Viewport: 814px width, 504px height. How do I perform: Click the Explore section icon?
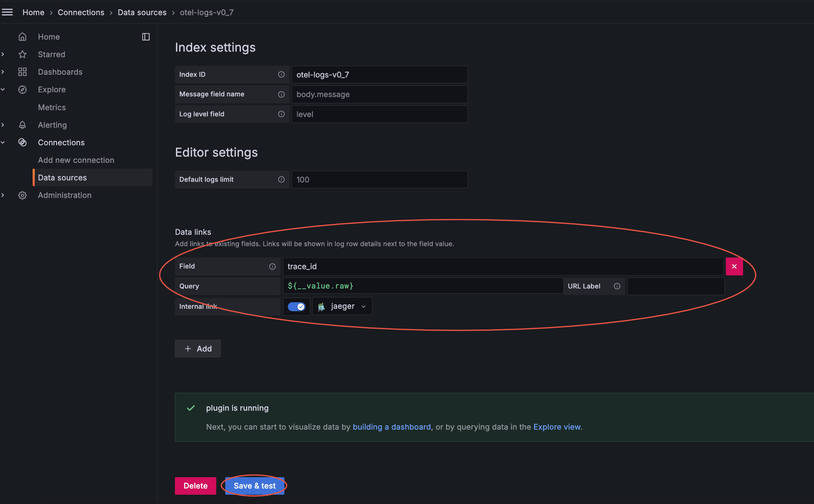(22, 89)
